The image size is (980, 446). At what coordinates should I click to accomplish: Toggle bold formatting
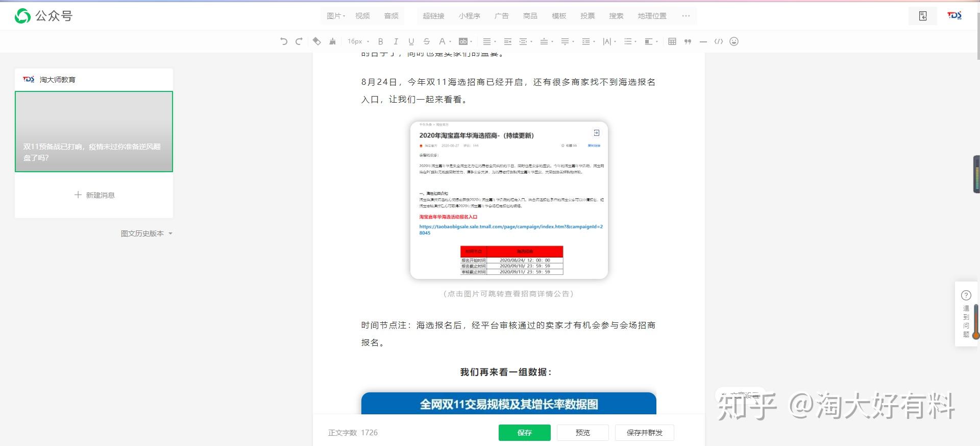pyautogui.click(x=380, y=41)
